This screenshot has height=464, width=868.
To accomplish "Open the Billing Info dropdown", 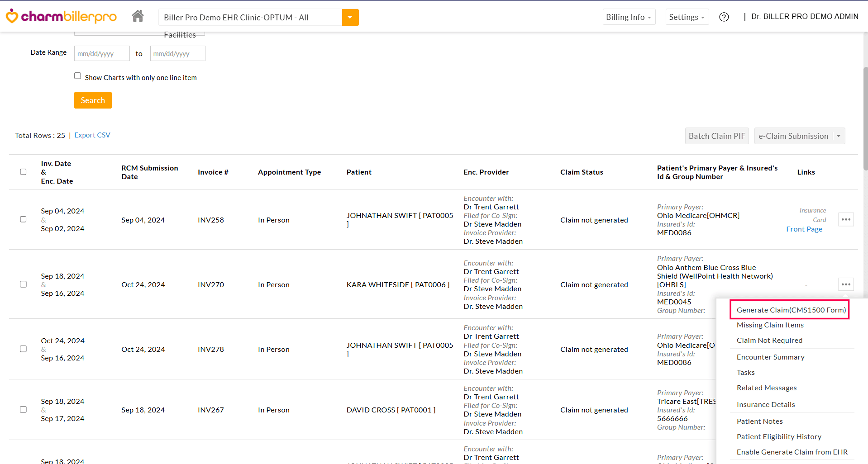I will point(629,17).
